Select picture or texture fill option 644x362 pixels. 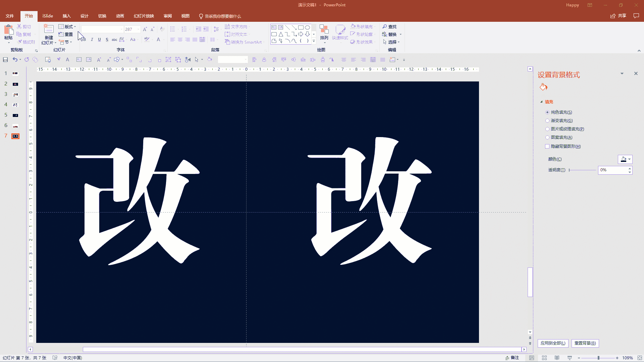[x=547, y=129]
